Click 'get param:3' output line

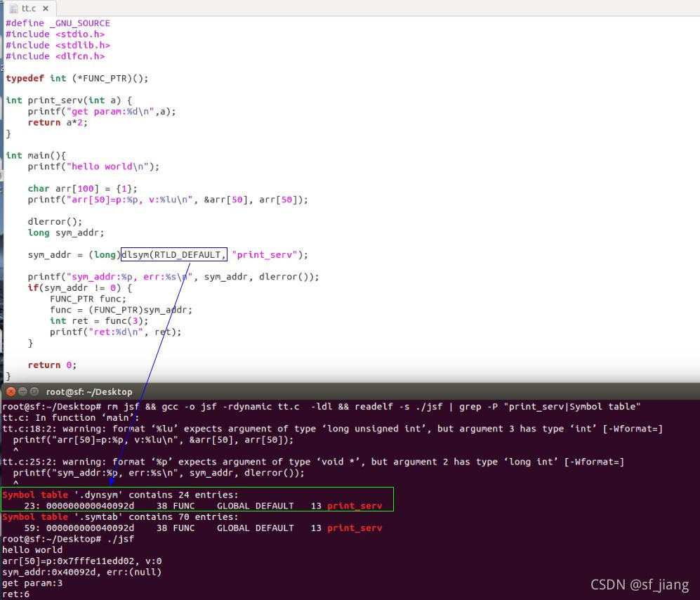32,583
